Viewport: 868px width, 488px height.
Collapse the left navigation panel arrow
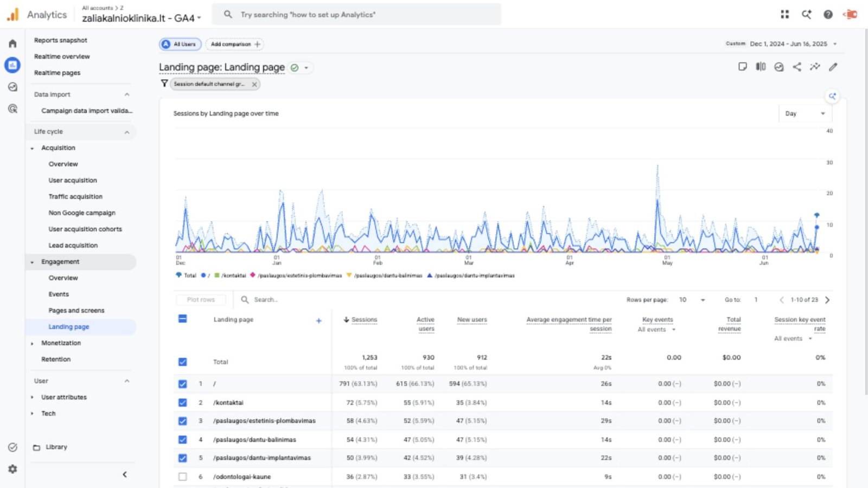125,474
